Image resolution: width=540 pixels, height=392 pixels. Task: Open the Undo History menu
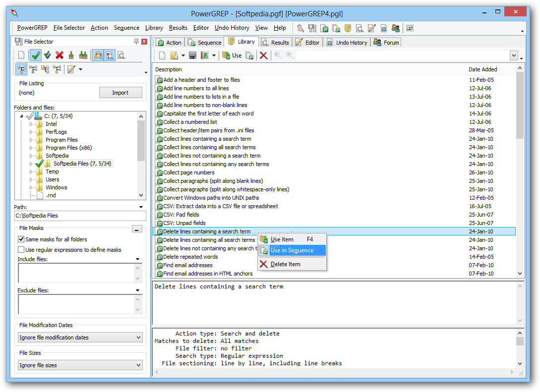pos(232,28)
